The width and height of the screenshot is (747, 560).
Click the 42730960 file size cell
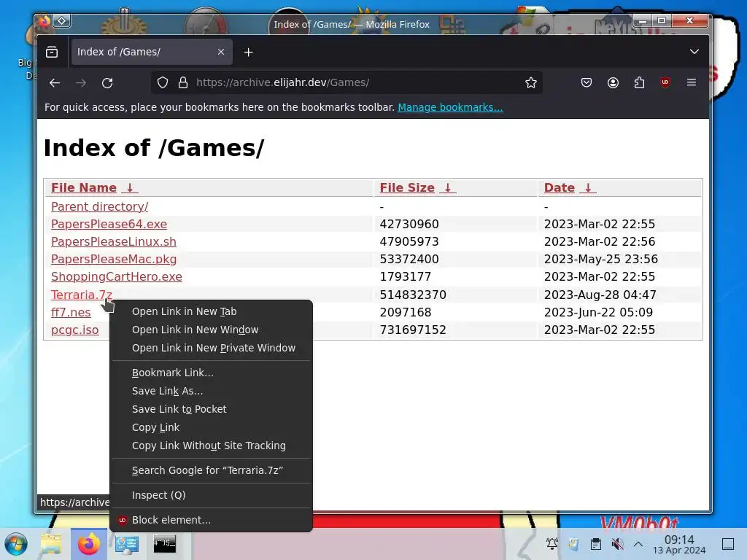tap(409, 225)
